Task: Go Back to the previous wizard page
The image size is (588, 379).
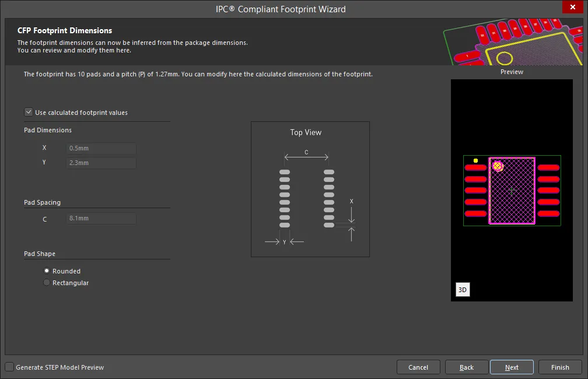Action: [467, 367]
